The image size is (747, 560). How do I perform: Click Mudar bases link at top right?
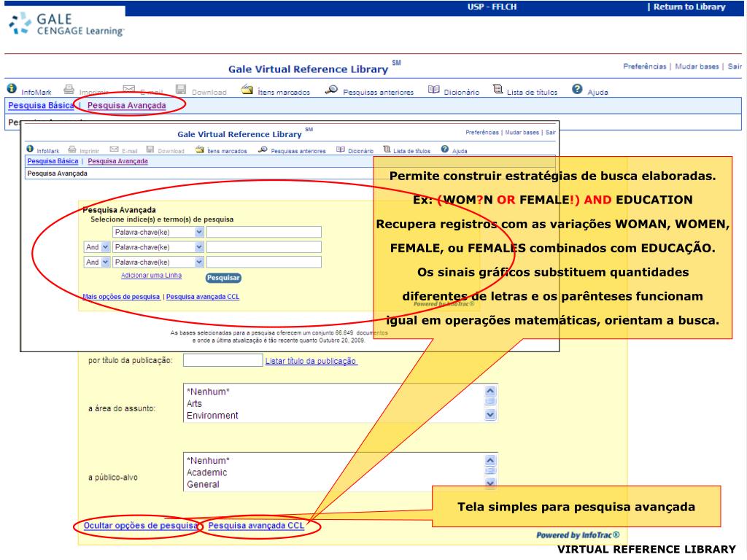click(x=697, y=66)
